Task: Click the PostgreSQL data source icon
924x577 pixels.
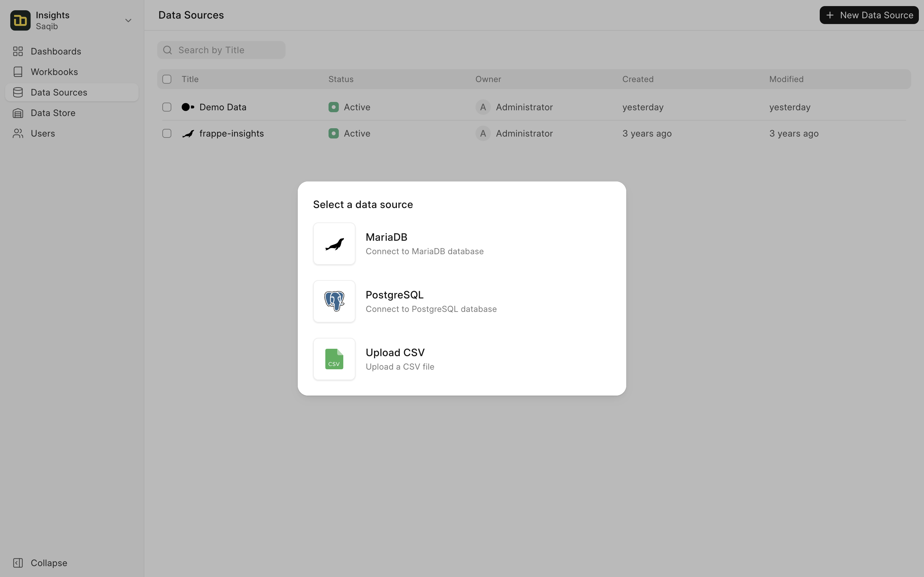Action: tap(334, 301)
